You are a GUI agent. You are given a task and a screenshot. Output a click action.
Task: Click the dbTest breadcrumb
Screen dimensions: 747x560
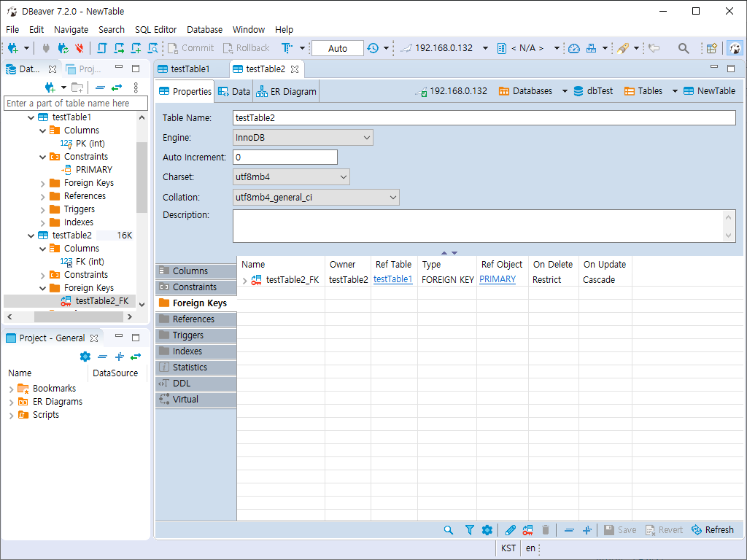point(594,91)
